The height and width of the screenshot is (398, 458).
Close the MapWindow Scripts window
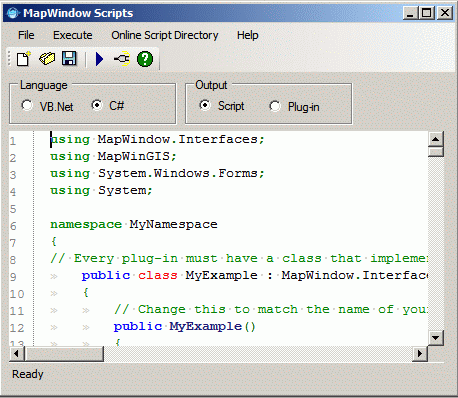click(x=445, y=13)
